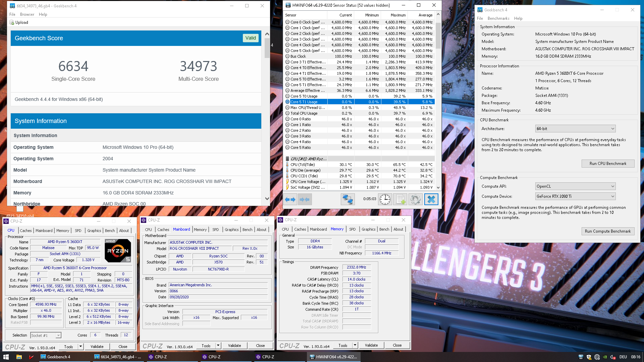This screenshot has height=362, width=644.
Task: Switch to SPD tab in Mainboard CPU-Z window
Action: (216, 230)
